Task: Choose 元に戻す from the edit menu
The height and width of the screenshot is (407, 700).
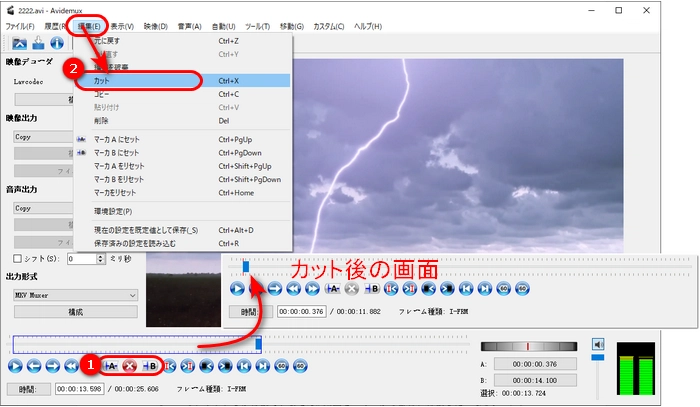Action: (x=182, y=41)
